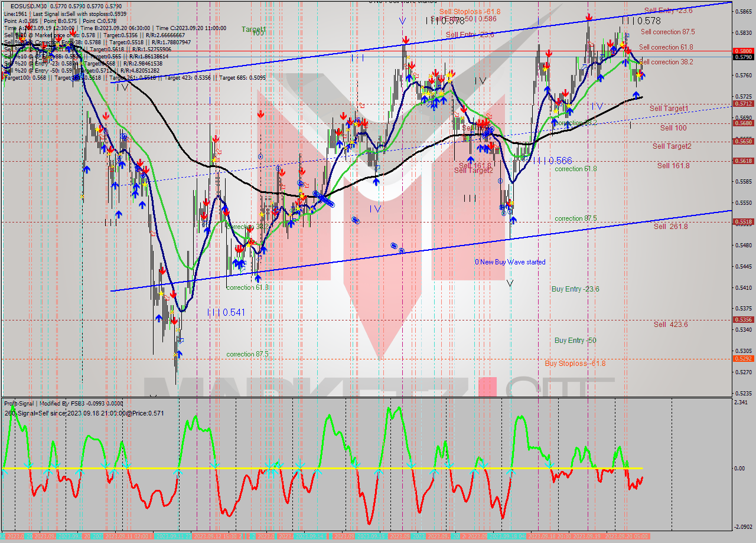Select the 'I I I 0.541' wave label

click(x=226, y=312)
